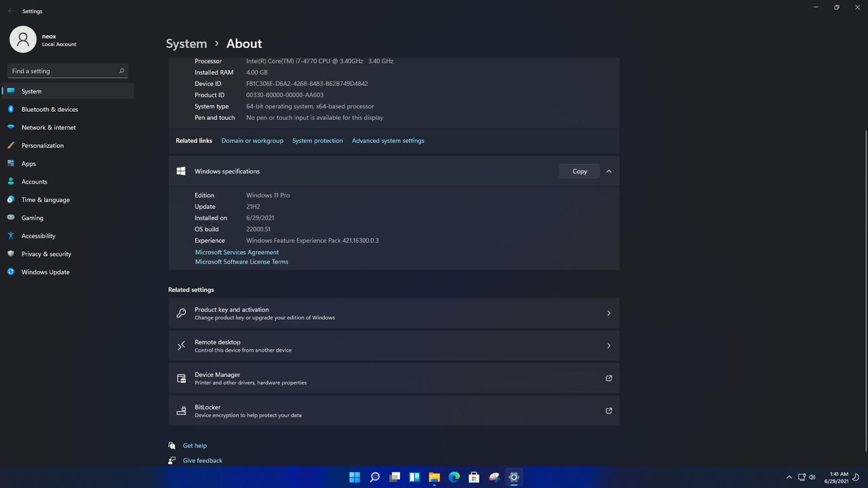
Task: Open the Widgets panel from the taskbar
Action: point(414,477)
